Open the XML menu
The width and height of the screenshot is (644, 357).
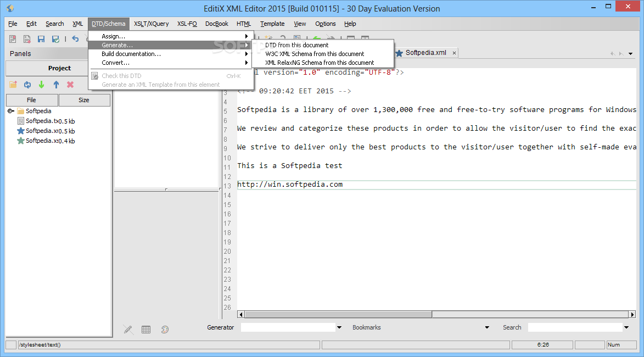(77, 24)
